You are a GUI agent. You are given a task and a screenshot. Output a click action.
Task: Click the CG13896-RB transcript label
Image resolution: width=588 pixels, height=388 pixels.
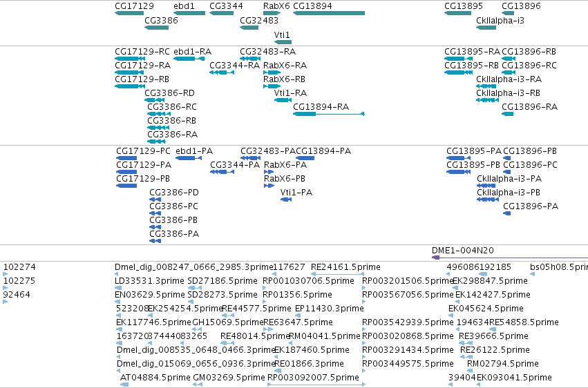click(x=529, y=52)
